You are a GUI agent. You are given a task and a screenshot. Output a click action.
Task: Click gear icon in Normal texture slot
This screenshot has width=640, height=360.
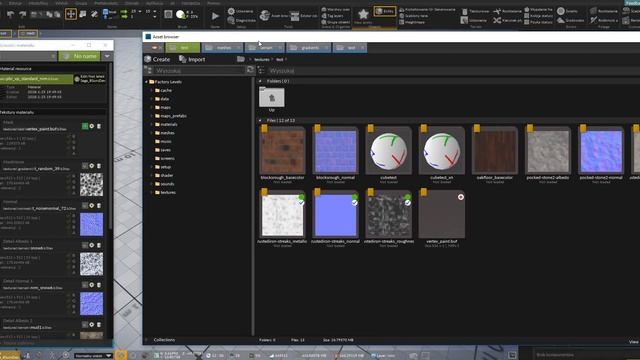click(x=92, y=205)
